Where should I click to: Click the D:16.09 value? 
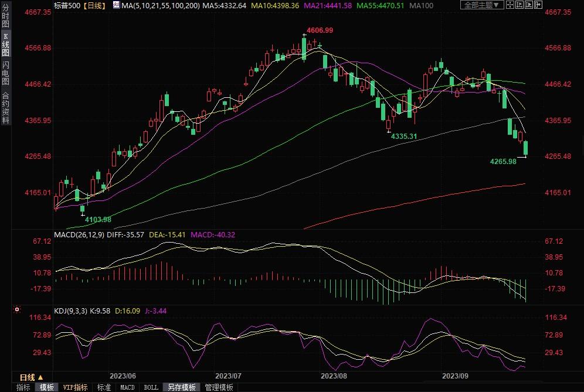pyautogui.click(x=128, y=311)
